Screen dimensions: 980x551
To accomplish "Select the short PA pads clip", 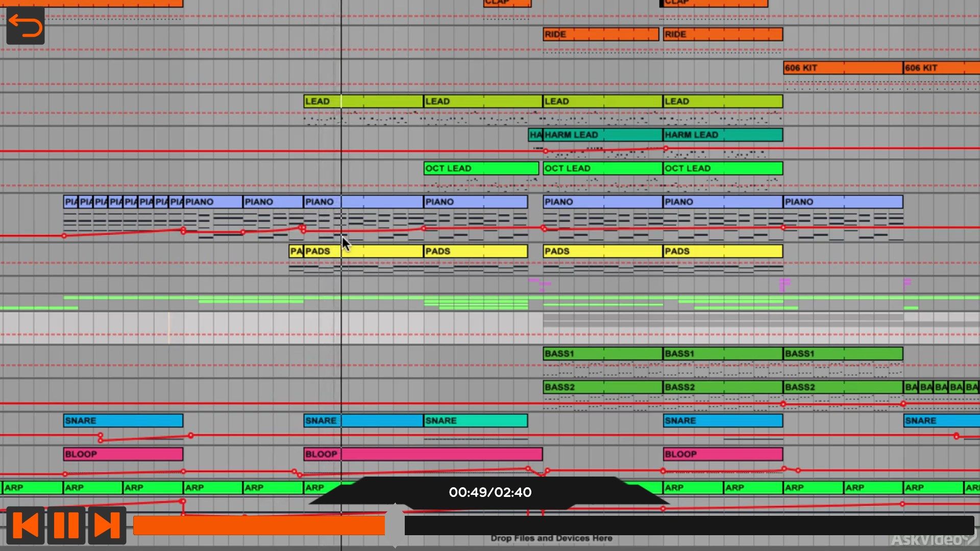I will pos(296,251).
